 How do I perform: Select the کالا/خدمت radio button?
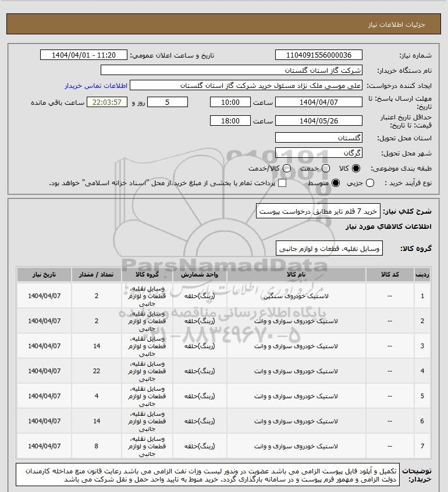tap(286, 168)
